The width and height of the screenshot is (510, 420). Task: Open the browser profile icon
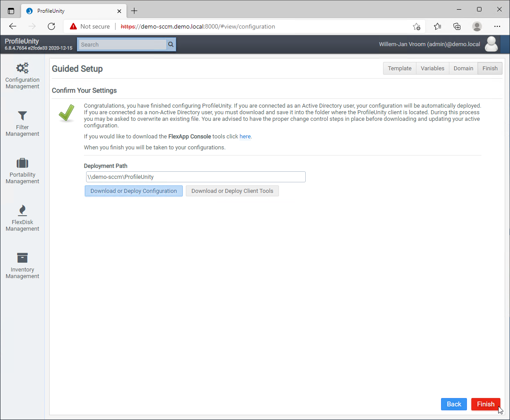pyautogui.click(x=477, y=26)
